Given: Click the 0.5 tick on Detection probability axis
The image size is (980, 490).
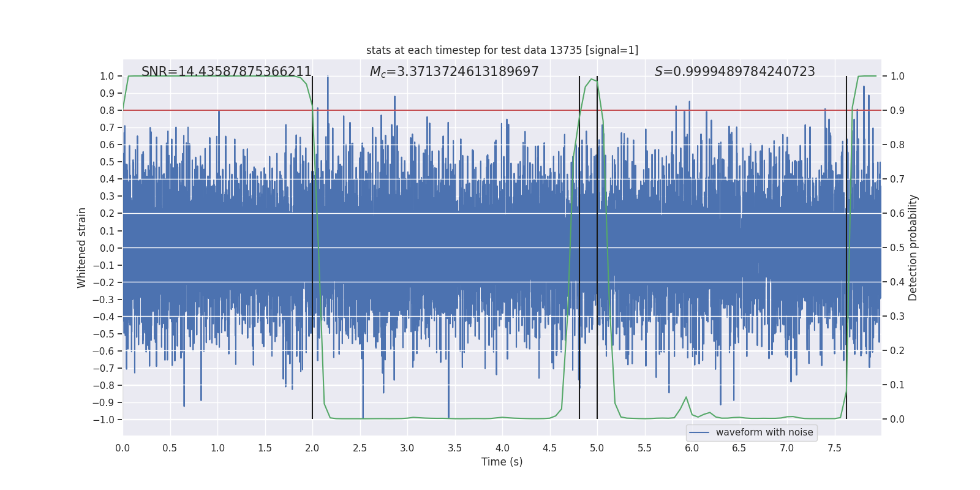Looking at the screenshot, I should click(x=897, y=248).
